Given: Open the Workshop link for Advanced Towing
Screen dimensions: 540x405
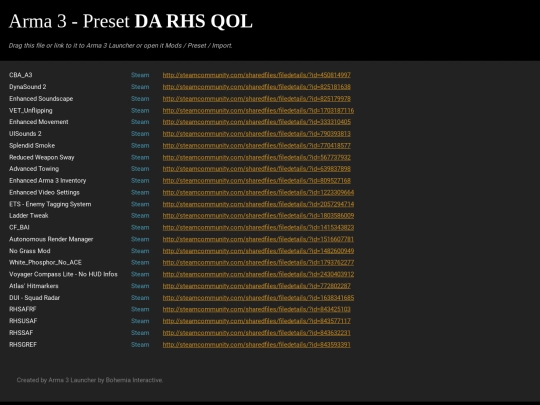Looking at the screenshot, I should 257,169.
